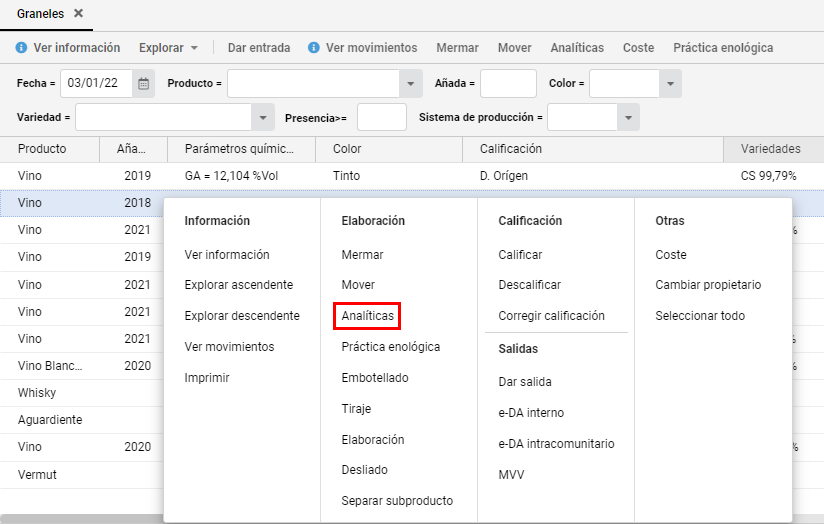Image resolution: width=824 pixels, height=524 pixels.
Task: Open the Producto filter dropdown arrow
Action: click(410, 84)
